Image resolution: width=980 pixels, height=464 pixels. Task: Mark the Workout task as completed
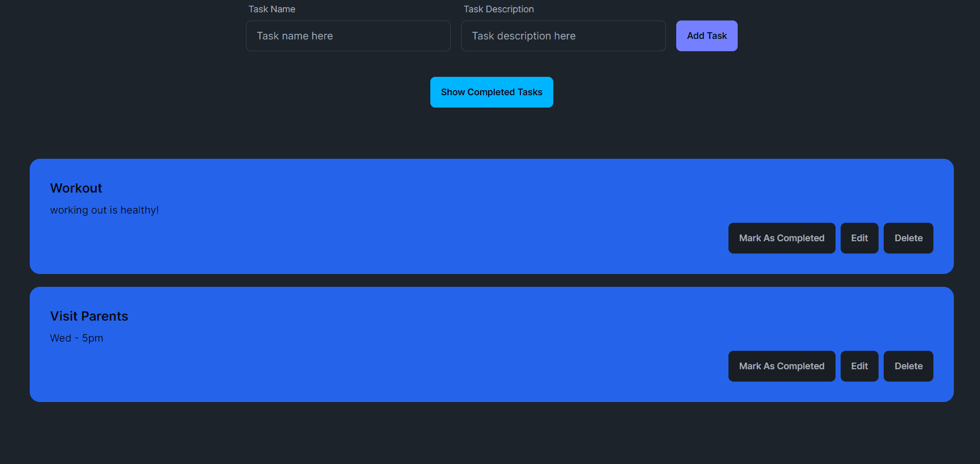point(781,238)
